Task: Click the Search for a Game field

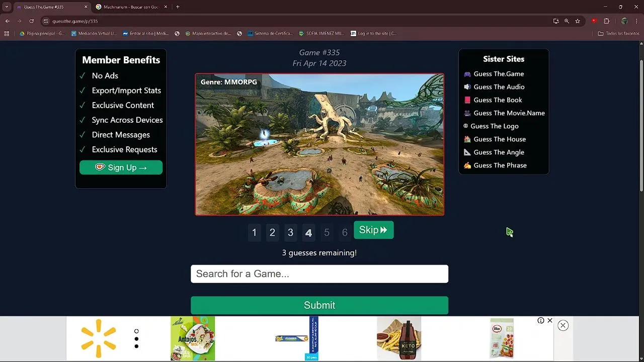Action: [x=319, y=274]
